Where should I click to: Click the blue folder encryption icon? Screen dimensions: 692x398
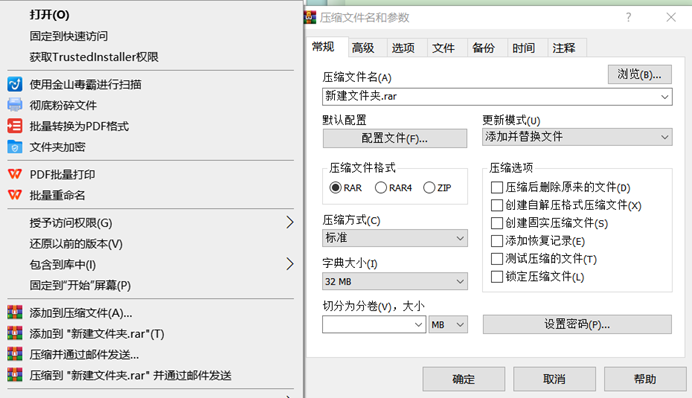coord(15,146)
